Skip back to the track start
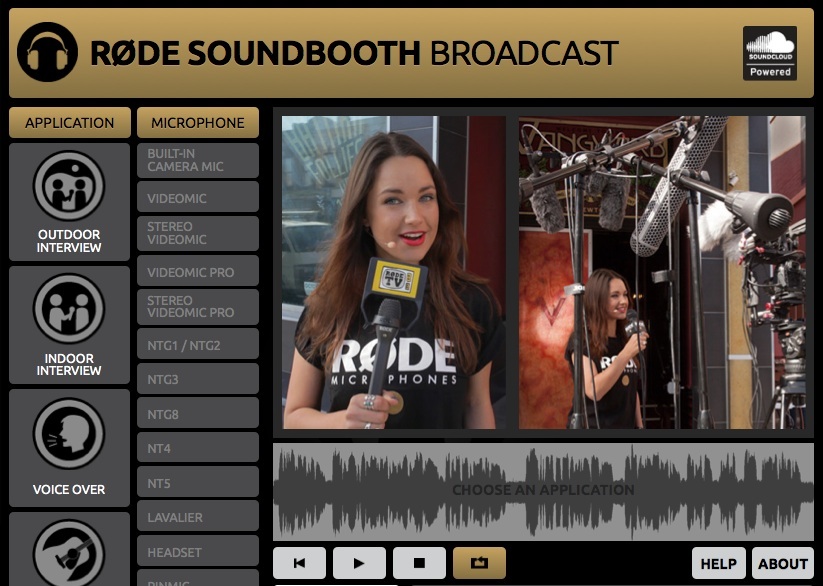The height and width of the screenshot is (586, 823). [299, 563]
